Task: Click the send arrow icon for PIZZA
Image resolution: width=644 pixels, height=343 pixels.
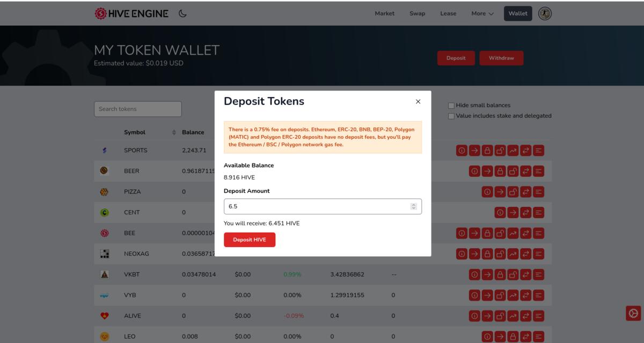Action: [500, 192]
